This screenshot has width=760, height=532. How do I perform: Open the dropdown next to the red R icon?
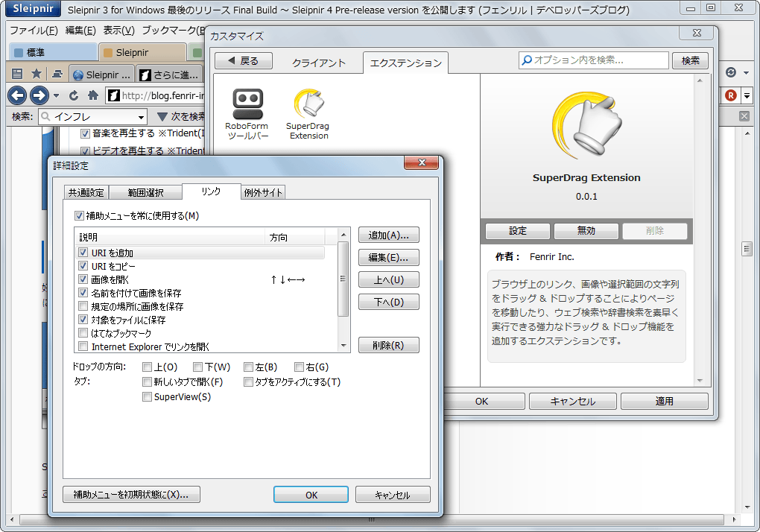tap(747, 95)
